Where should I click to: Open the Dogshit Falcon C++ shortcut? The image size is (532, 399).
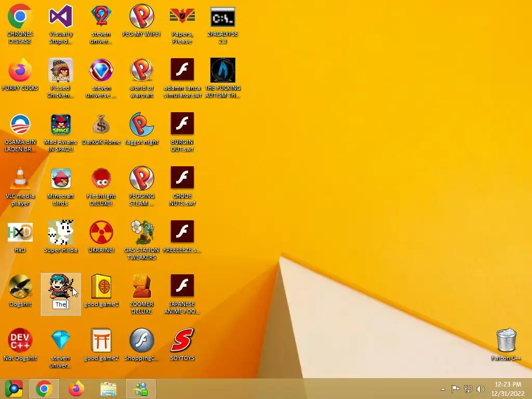(20, 286)
